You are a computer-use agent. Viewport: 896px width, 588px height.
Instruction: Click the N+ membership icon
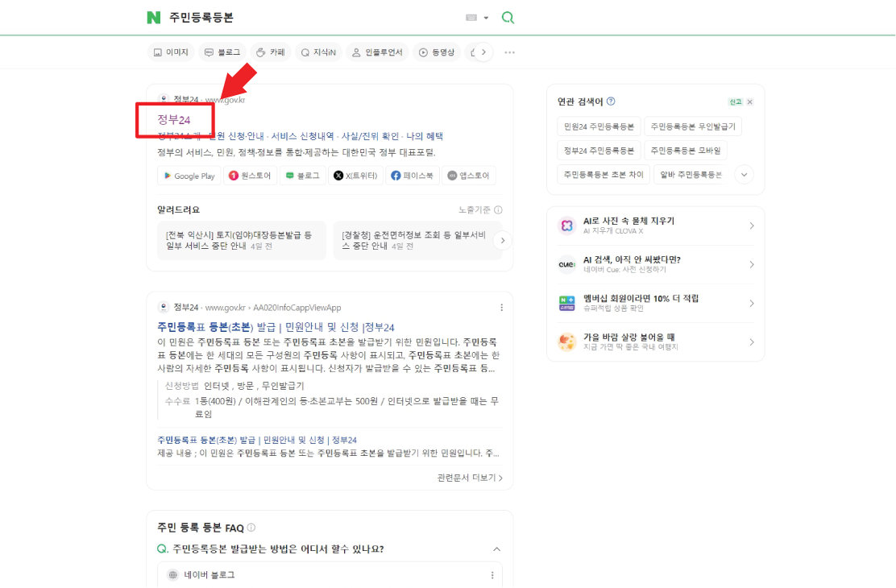[567, 304]
